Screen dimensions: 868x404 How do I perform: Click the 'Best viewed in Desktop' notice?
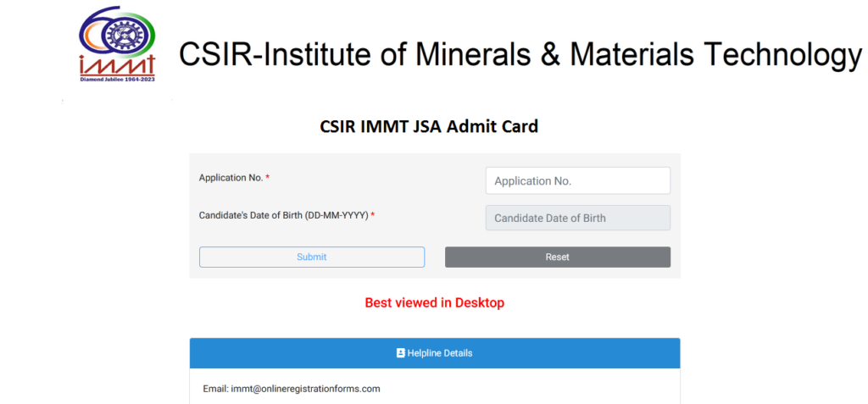[435, 302]
